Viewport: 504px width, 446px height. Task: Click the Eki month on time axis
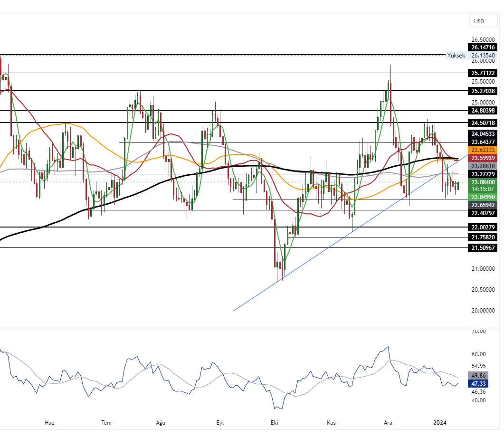[274, 423]
